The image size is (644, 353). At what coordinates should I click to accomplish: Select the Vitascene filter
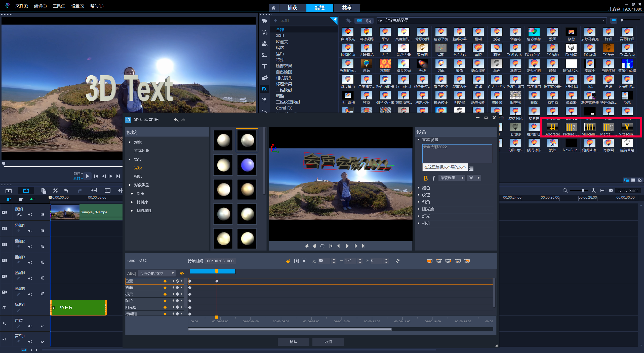pyautogui.click(x=627, y=129)
